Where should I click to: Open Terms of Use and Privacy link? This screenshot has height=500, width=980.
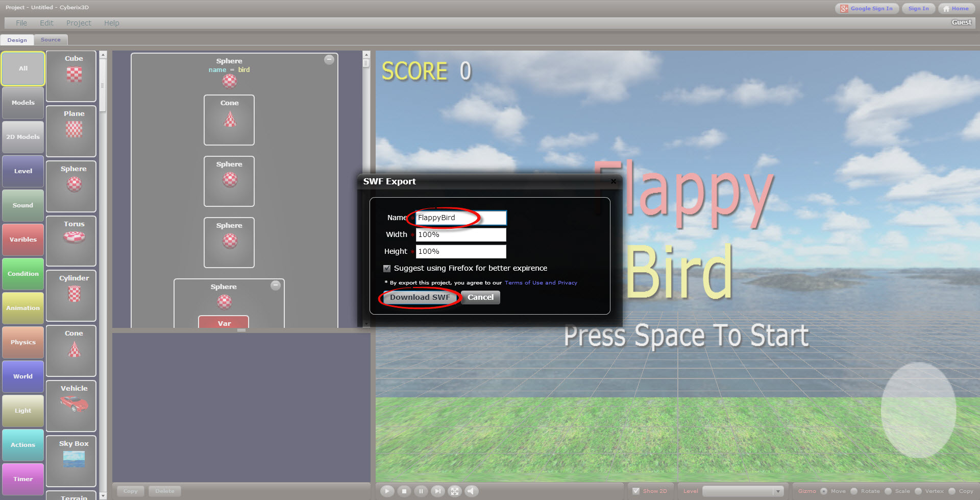click(541, 282)
